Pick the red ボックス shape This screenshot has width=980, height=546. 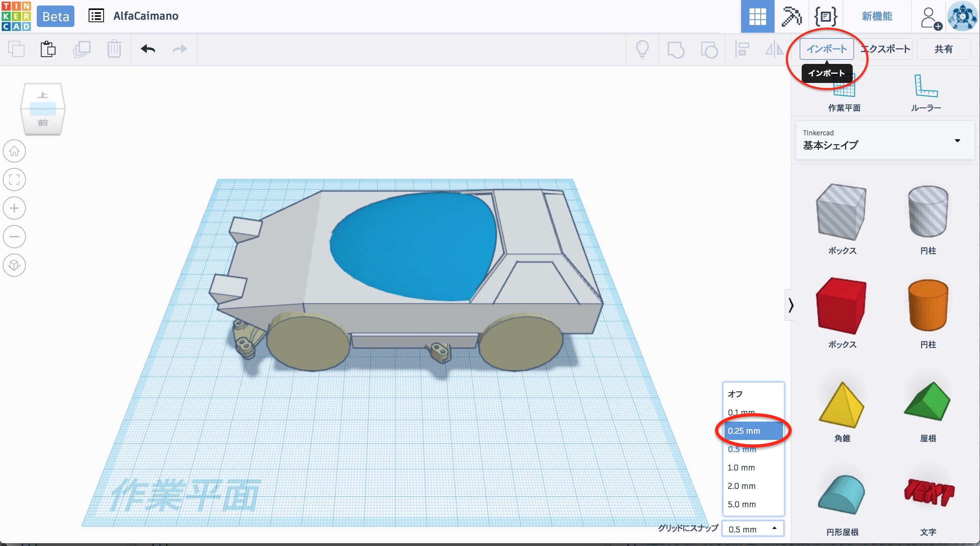(x=841, y=306)
